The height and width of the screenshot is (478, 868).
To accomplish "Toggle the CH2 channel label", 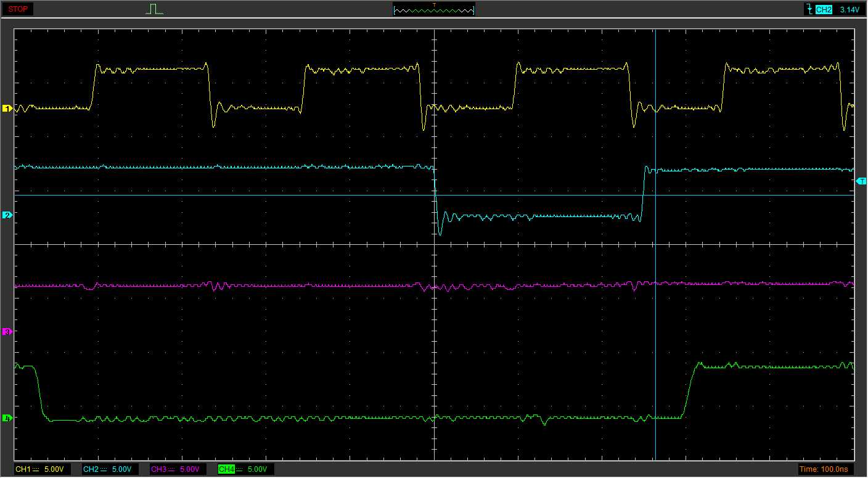I will pyautogui.click(x=91, y=469).
